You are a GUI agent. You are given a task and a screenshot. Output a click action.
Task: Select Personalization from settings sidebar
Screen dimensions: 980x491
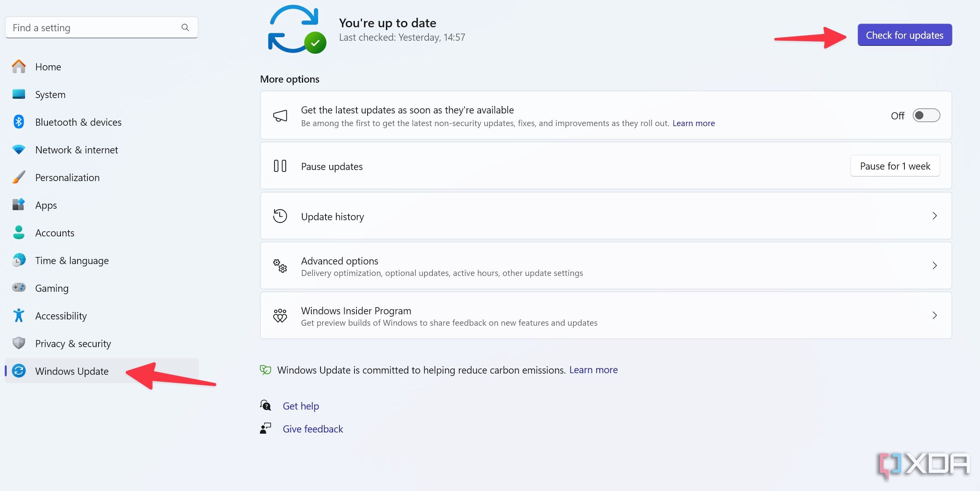click(x=67, y=177)
